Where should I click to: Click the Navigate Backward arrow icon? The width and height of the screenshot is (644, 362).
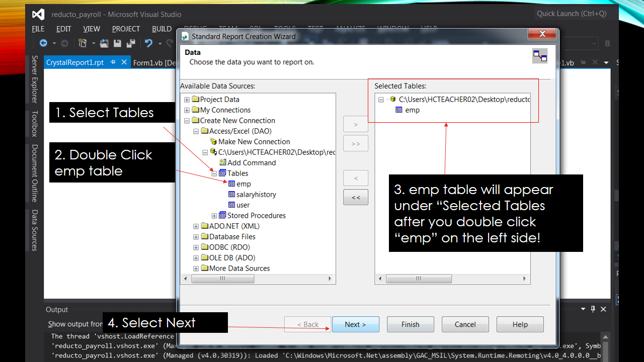coord(43,43)
